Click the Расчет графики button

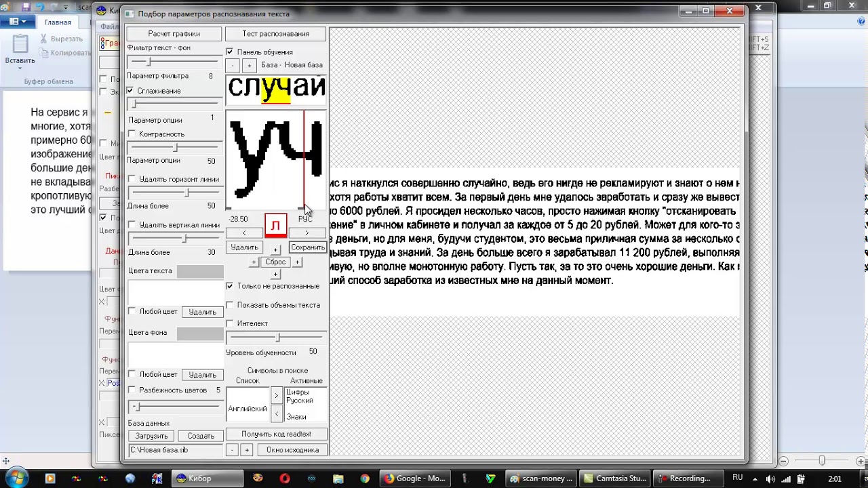174,34
